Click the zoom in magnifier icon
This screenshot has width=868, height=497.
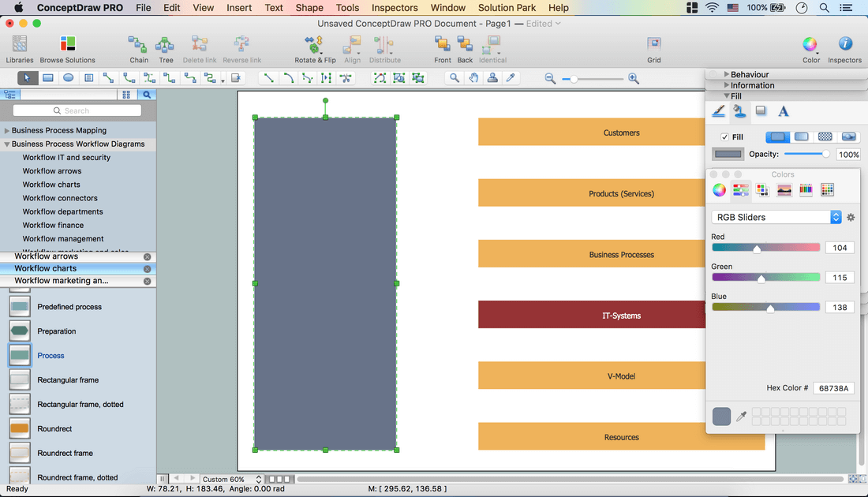(x=634, y=79)
